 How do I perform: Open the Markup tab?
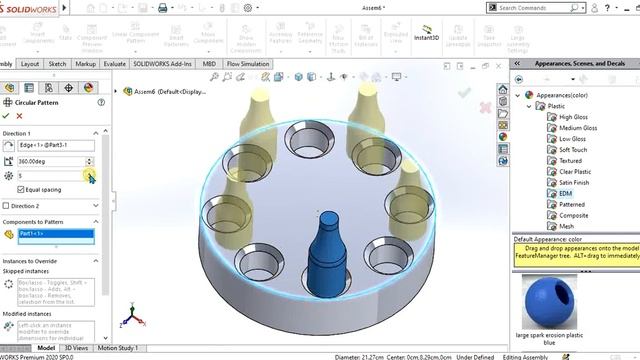[x=85, y=64]
